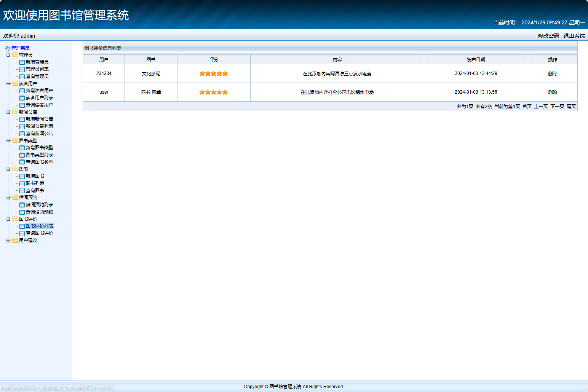Image resolution: width=588 pixels, height=392 pixels.
Task: Click 退出系统 to log out
Action: 574,36
